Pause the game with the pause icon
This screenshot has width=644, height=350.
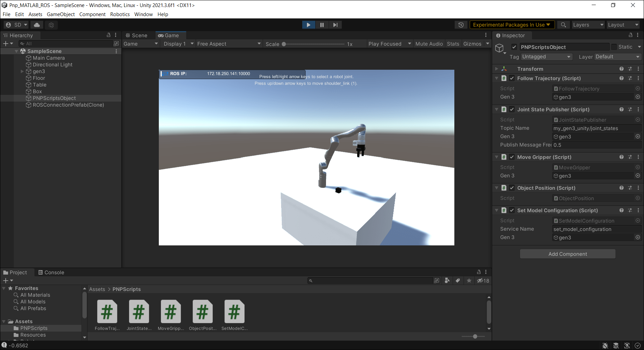point(321,24)
